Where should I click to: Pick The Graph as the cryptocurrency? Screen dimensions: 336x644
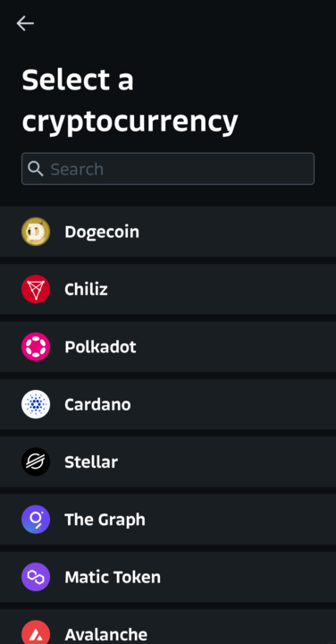coord(168,519)
